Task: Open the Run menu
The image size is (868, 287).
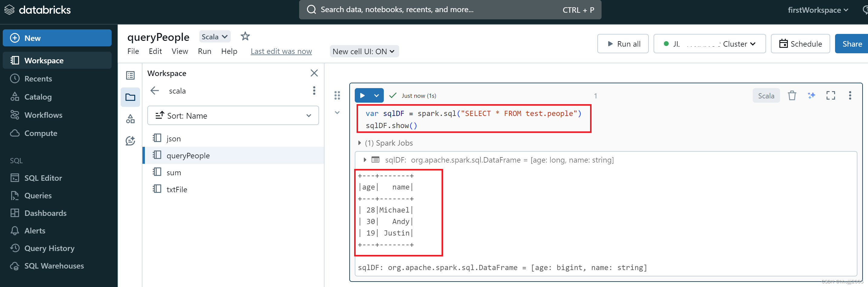Action: coord(204,51)
